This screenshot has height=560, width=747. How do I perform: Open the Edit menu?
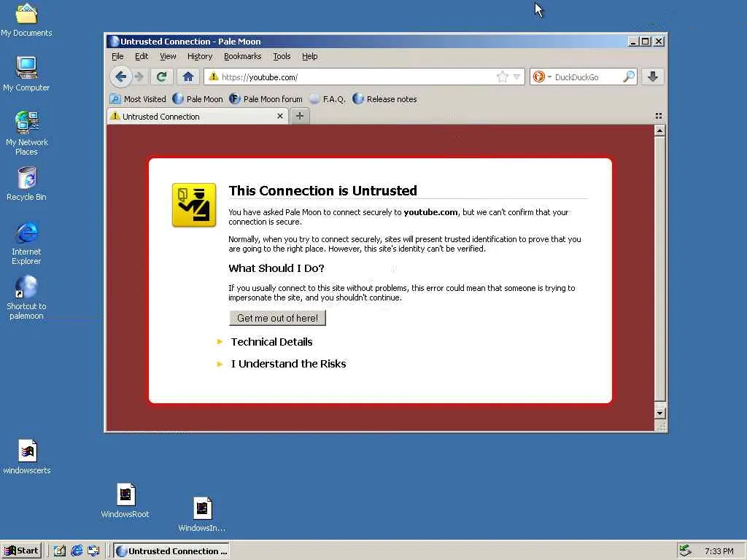click(142, 56)
